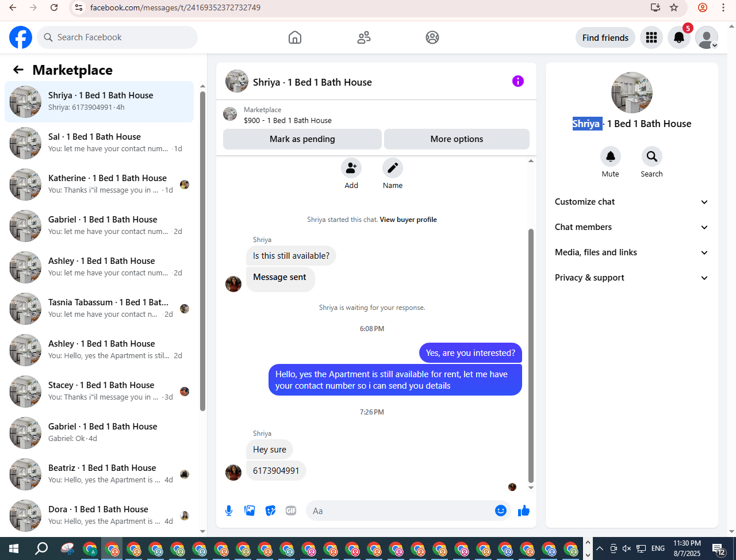This screenshot has width=736, height=560.
Task: Open the emoji picker smiley
Action: pos(501,511)
